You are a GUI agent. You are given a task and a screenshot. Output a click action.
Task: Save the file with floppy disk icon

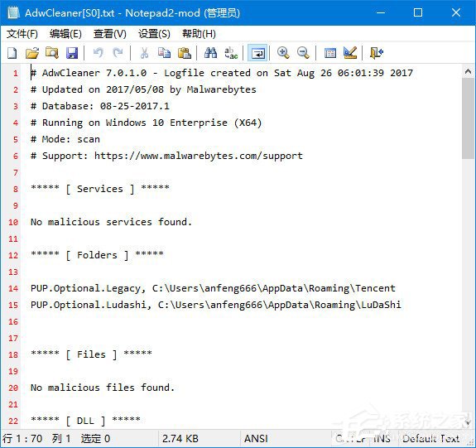[x=72, y=53]
